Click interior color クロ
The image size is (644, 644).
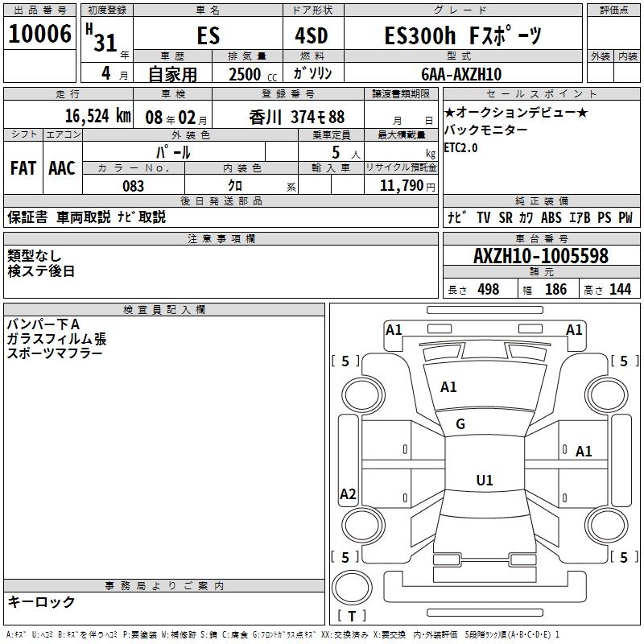tap(235, 186)
